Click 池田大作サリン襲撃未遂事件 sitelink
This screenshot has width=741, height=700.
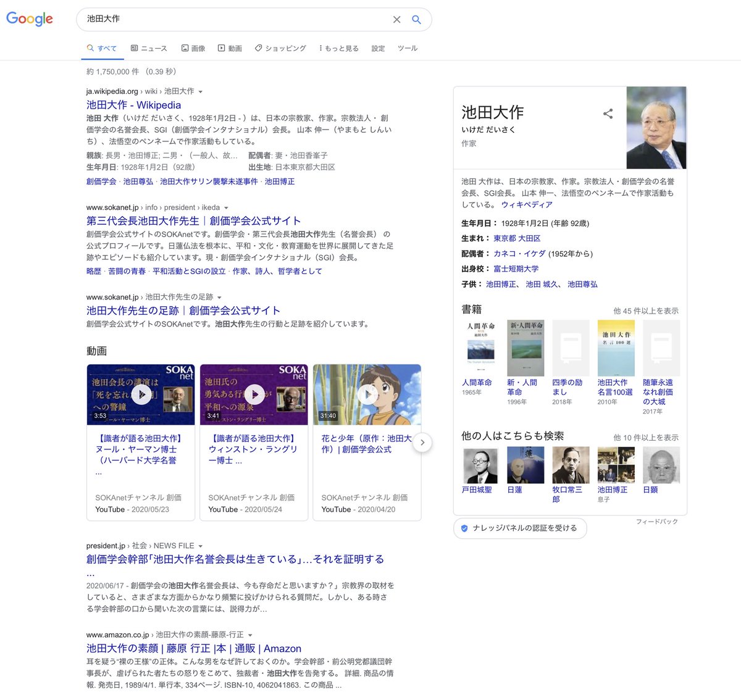[209, 181]
